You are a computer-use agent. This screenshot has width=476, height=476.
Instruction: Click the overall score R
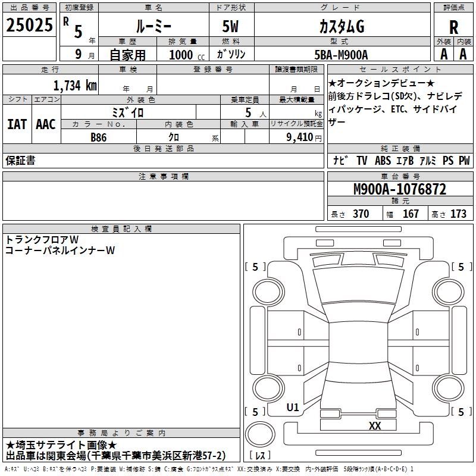point(453,27)
